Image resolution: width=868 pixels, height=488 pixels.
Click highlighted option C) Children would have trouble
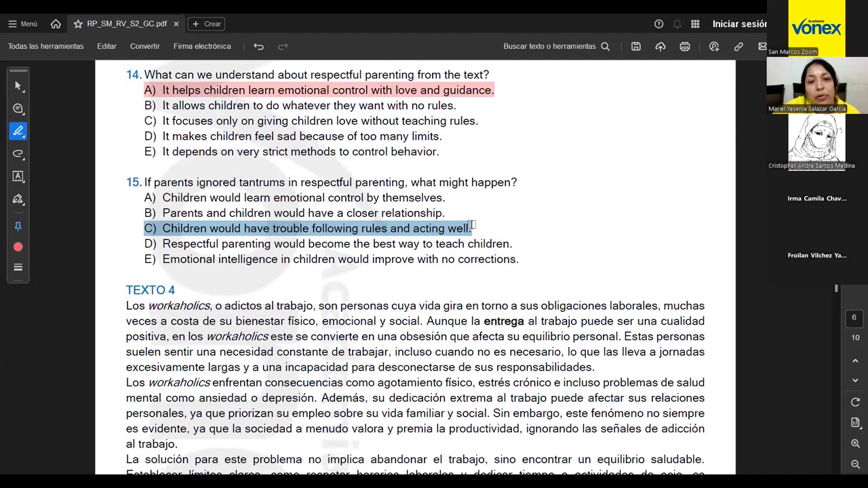[x=308, y=228]
